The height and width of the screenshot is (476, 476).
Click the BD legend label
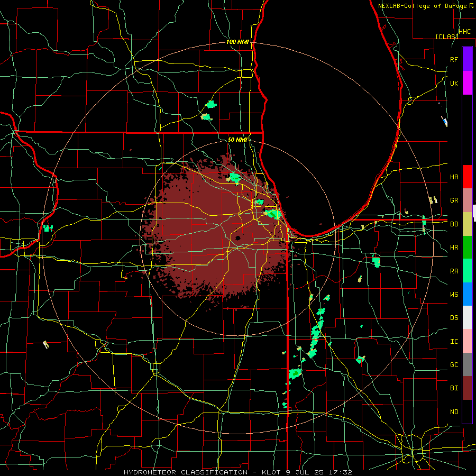(x=454, y=224)
